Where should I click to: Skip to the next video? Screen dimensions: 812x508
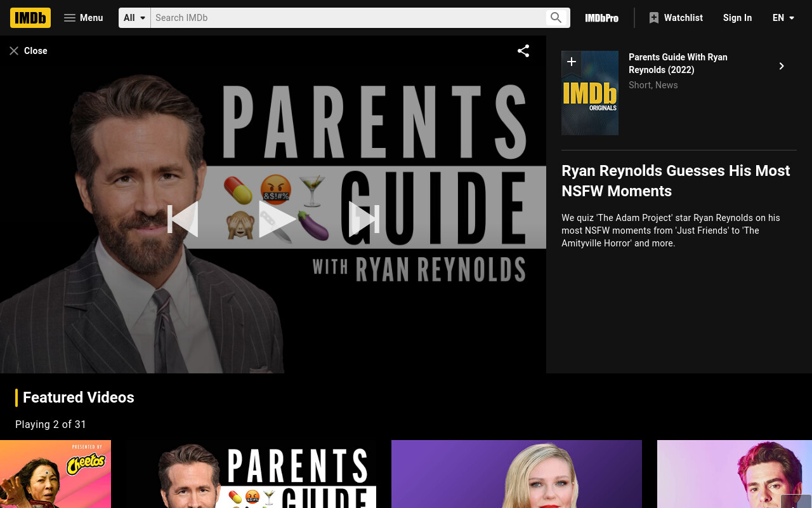click(x=364, y=219)
